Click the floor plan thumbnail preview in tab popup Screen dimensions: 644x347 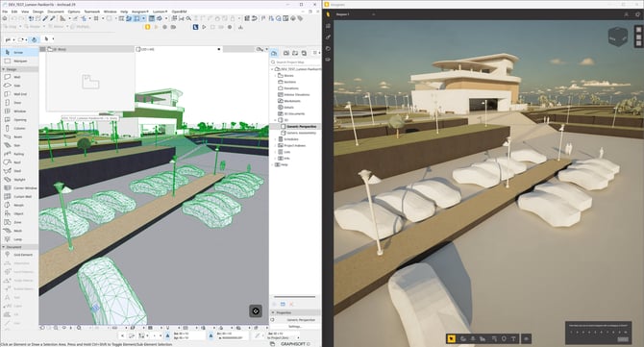click(90, 82)
